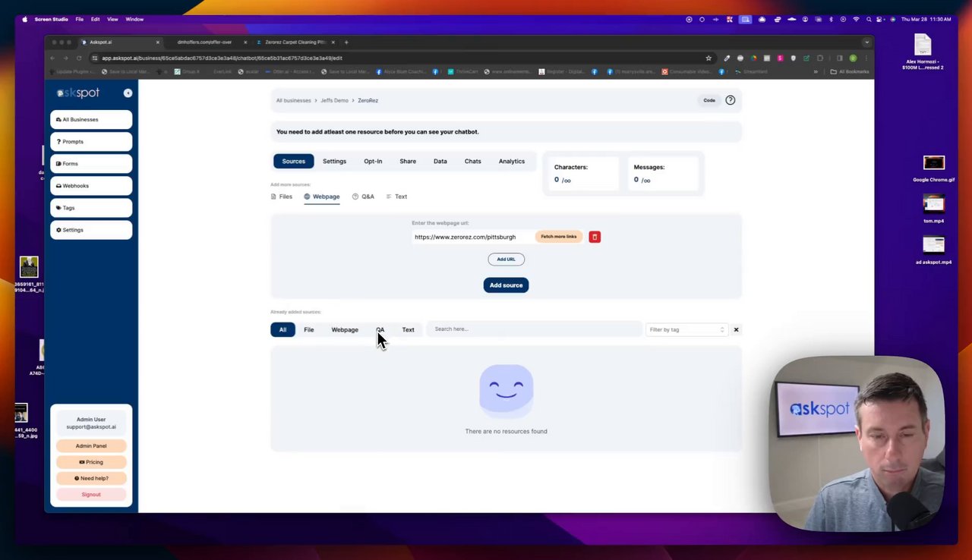
Task: Open Tags in sidebar
Action: (x=91, y=207)
